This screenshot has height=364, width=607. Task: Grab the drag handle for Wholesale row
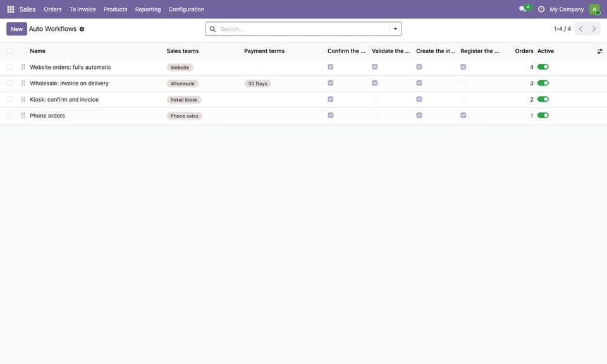(x=23, y=83)
